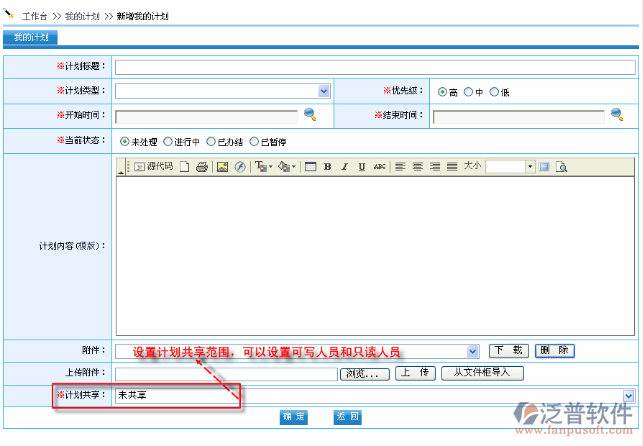
Task: Click the new blank page icon
Action: pos(185,167)
